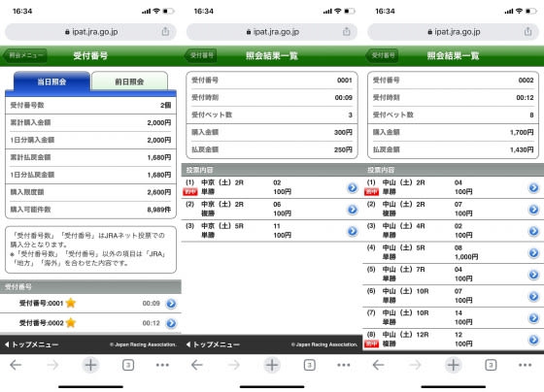Select the 受付番号:0002 list row
The width and height of the screenshot is (544, 392).
click(90, 323)
